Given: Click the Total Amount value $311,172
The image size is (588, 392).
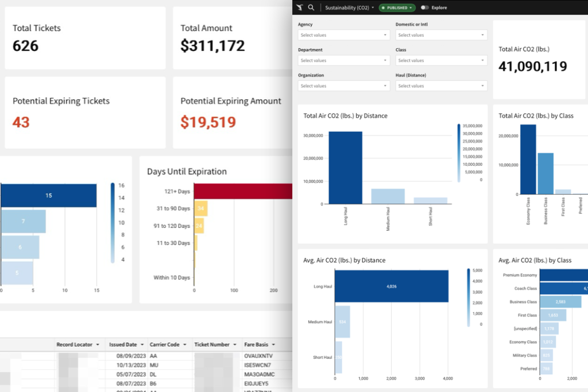Looking at the screenshot, I should click(212, 46).
